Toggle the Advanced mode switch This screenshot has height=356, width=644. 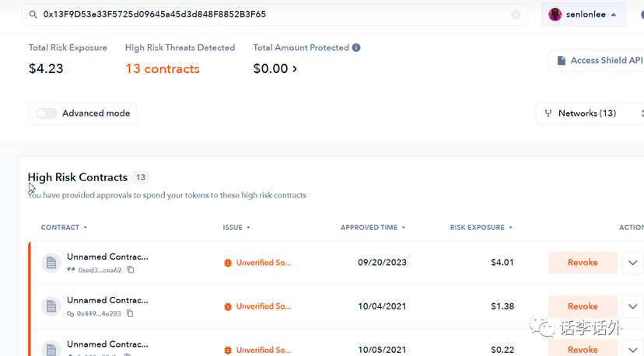click(47, 113)
